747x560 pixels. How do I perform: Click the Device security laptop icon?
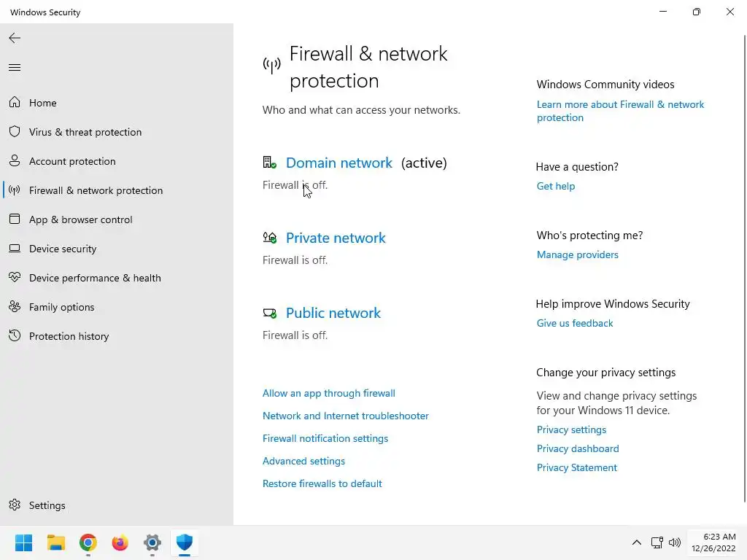pyautogui.click(x=15, y=249)
